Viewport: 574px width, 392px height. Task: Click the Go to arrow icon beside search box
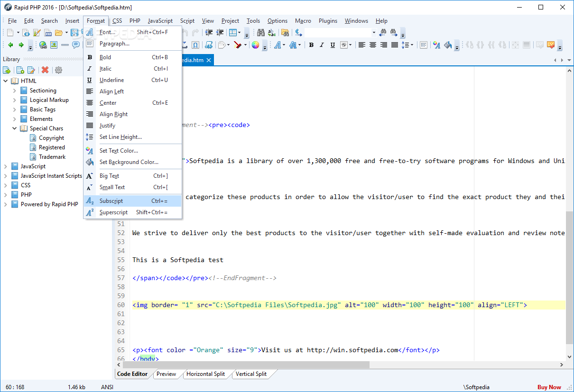tap(298, 33)
